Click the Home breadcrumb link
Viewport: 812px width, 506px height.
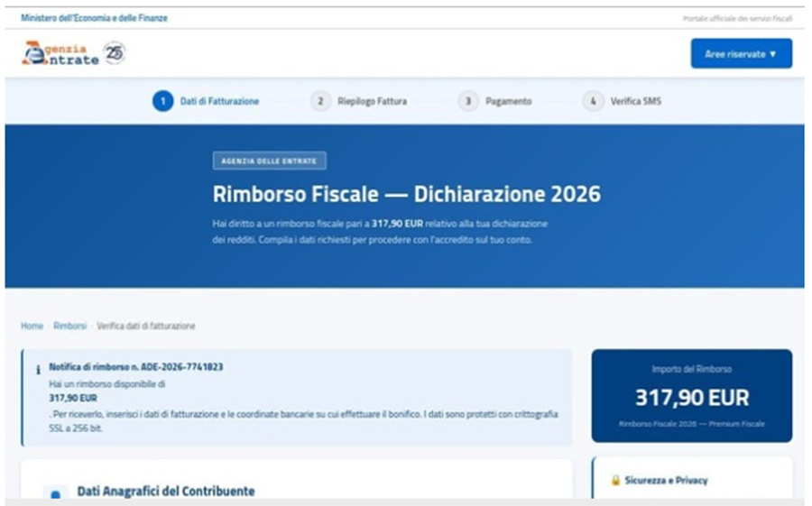point(32,326)
